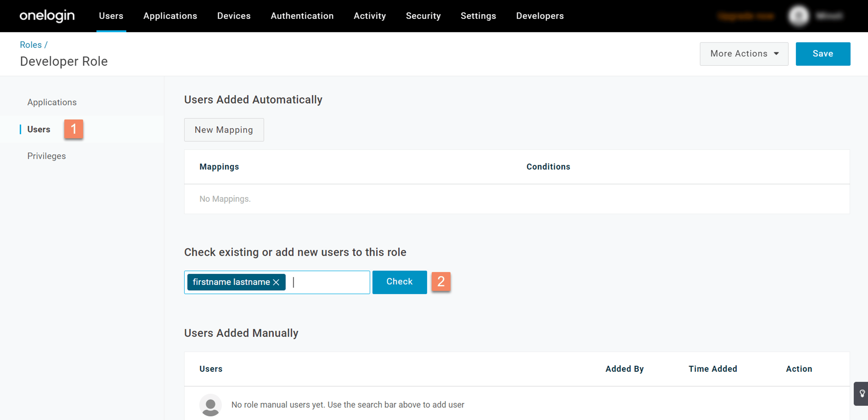
Task: Save the Developer Role
Action: click(823, 54)
